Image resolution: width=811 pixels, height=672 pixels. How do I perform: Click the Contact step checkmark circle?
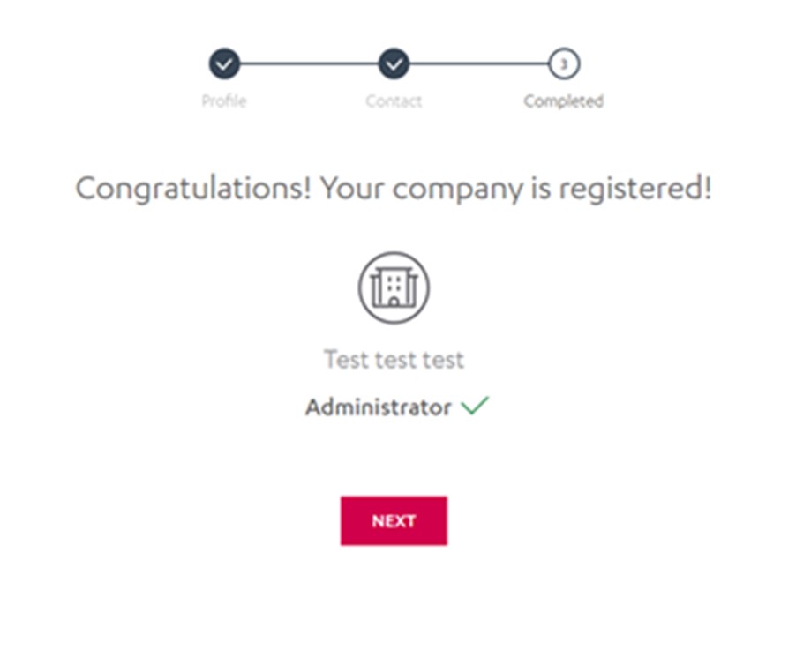(x=394, y=63)
